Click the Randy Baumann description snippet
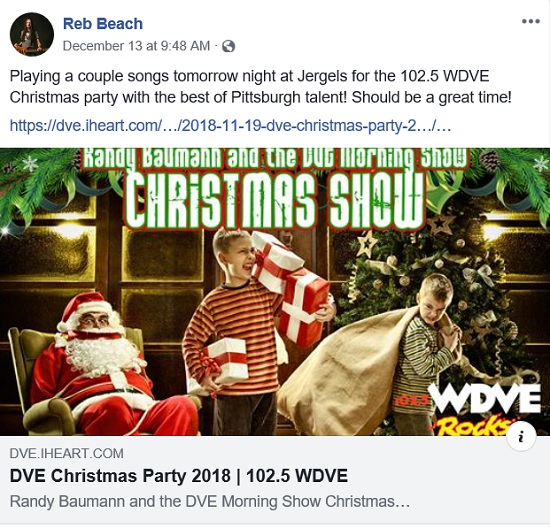 [210, 501]
